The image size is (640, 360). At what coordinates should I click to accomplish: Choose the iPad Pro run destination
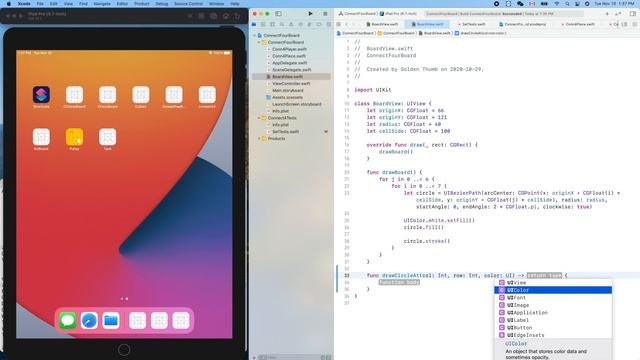[398, 14]
